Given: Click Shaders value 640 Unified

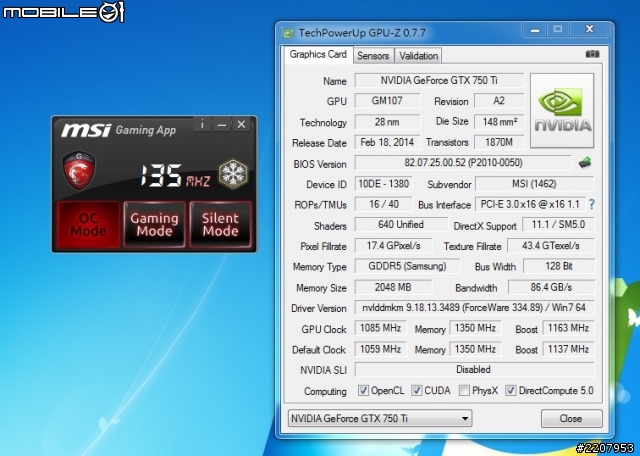Looking at the screenshot, I should click(x=401, y=225).
